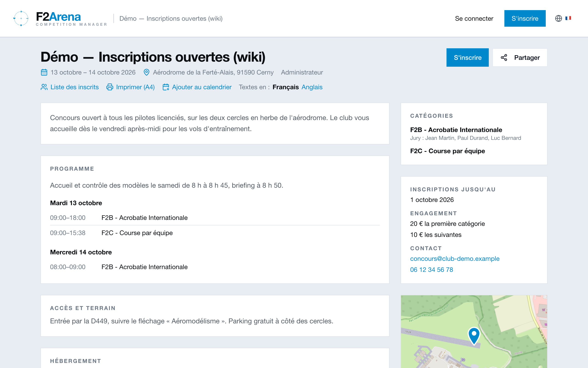The height and width of the screenshot is (368, 588).
Task: Click the add-to-calendar icon
Action: [x=166, y=87]
